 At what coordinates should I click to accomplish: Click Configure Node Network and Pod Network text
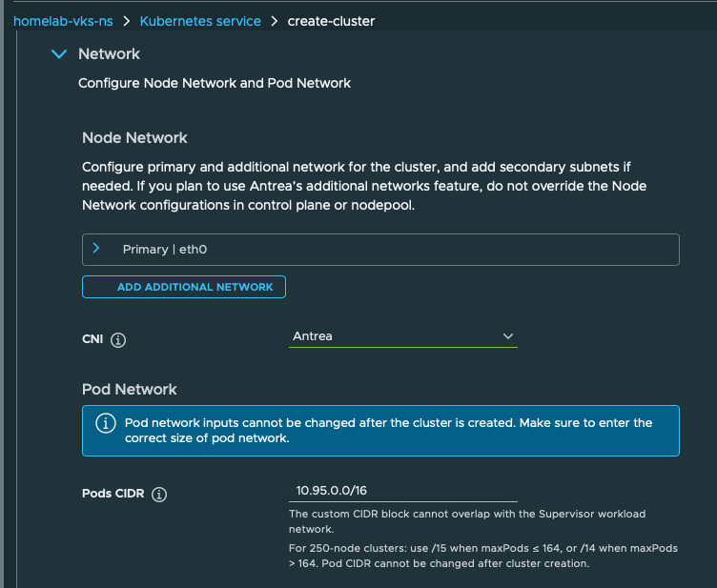pyautogui.click(x=215, y=83)
